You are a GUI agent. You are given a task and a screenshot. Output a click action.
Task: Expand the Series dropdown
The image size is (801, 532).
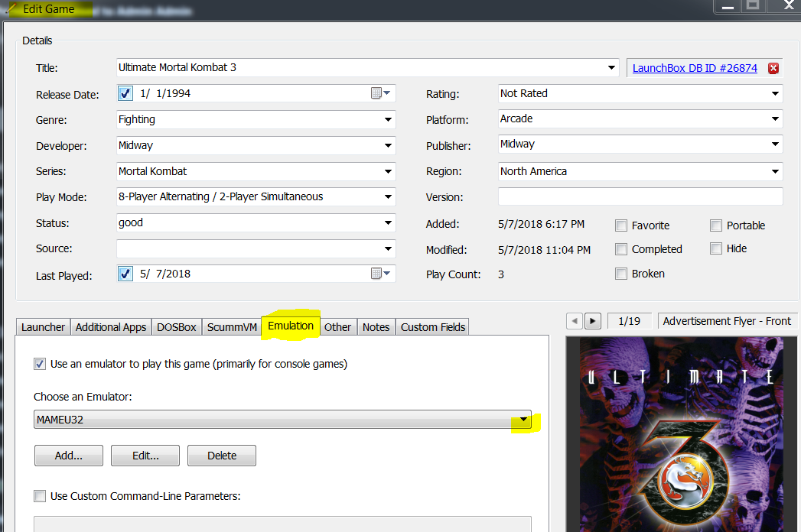[x=388, y=171]
